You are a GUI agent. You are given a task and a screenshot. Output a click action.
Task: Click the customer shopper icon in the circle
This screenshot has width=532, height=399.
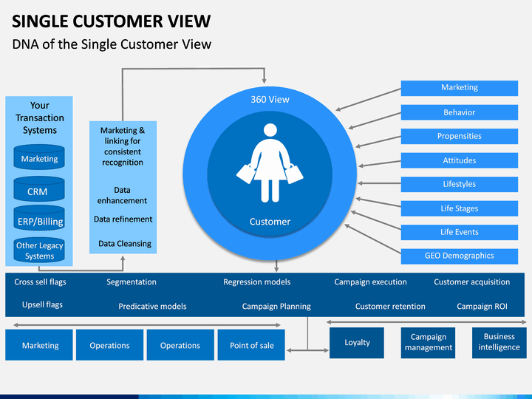[x=270, y=163]
